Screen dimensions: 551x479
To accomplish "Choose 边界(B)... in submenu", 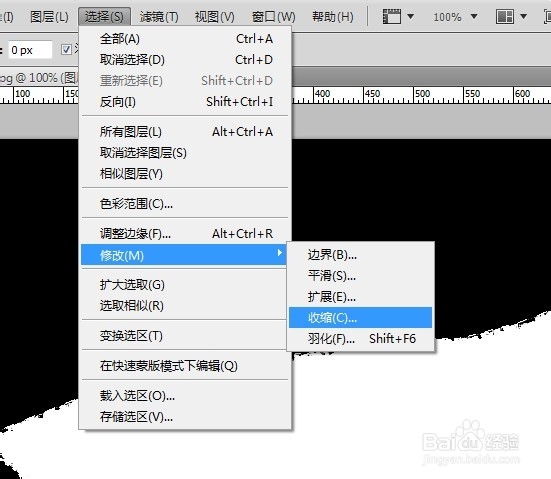I will [361, 255].
